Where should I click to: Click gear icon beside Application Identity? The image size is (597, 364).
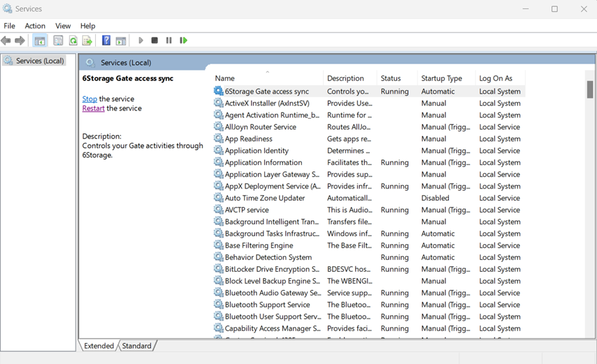218,150
